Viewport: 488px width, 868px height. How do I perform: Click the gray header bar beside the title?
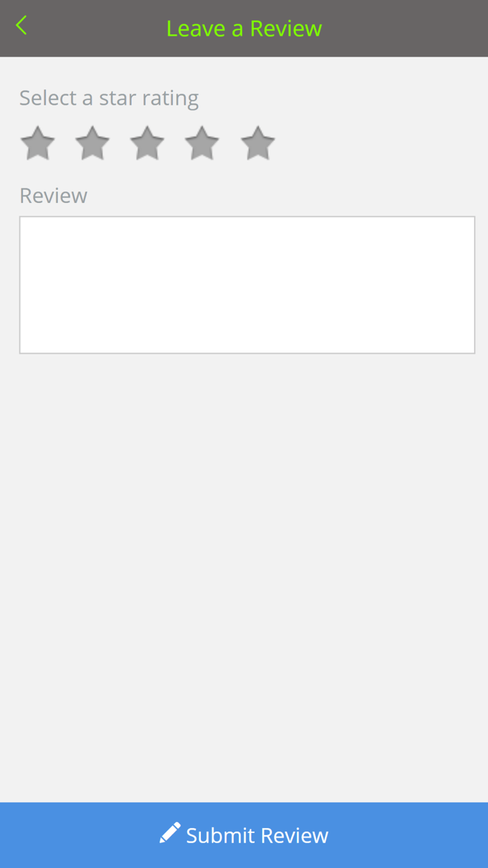pyautogui.click(x=404, y=29)
